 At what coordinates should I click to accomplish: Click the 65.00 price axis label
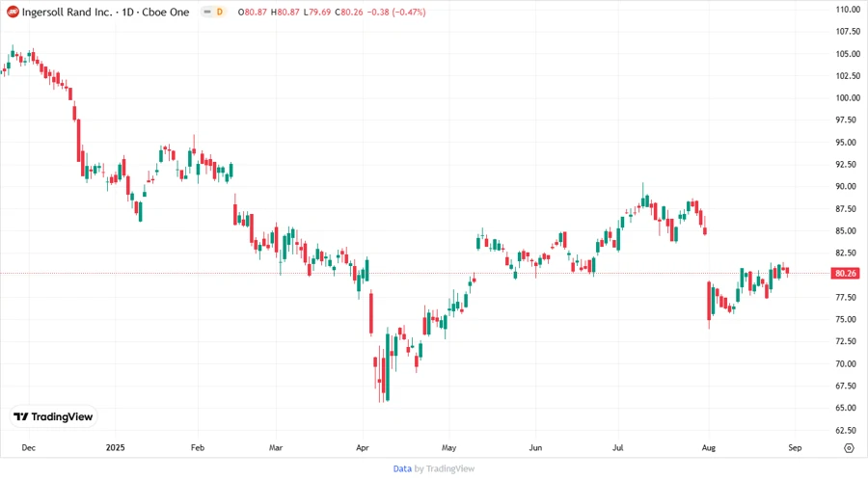848,408
